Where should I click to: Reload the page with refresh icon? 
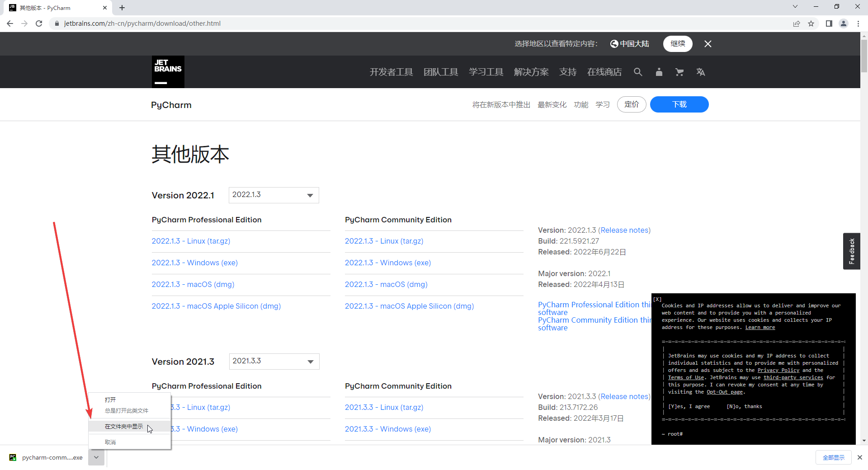[39, 23]
